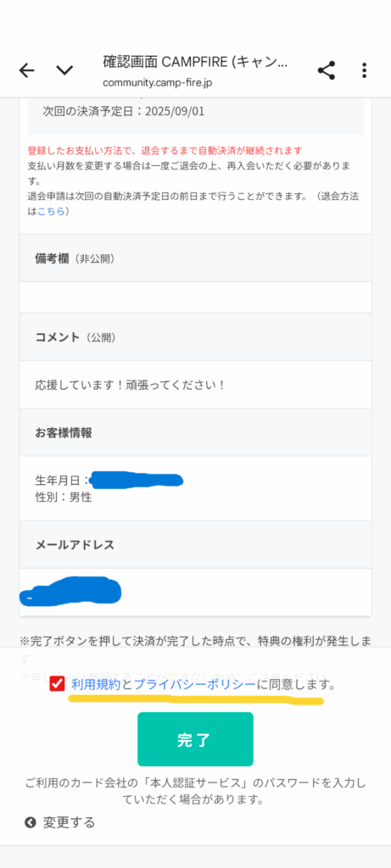
Task: Open the 利用規約 link
Action: [96, 684]
